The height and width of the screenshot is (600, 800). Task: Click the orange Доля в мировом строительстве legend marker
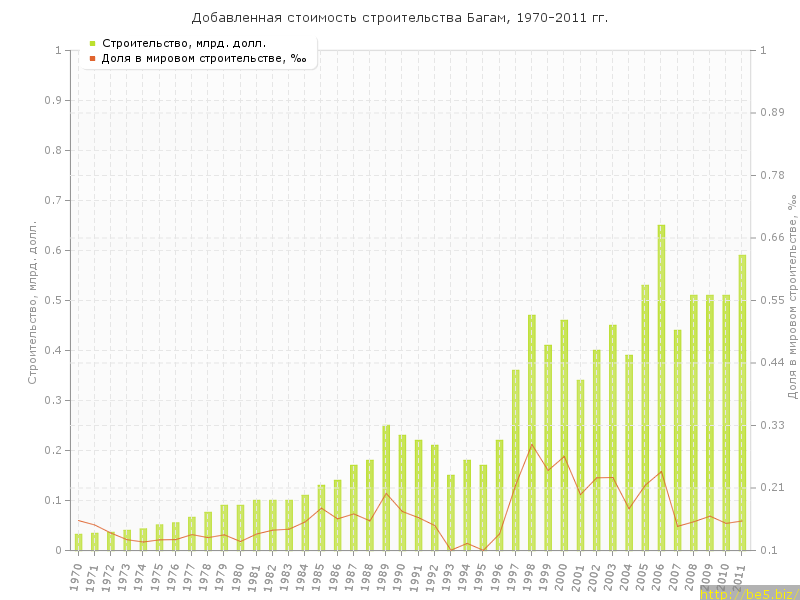click(92, 58)
